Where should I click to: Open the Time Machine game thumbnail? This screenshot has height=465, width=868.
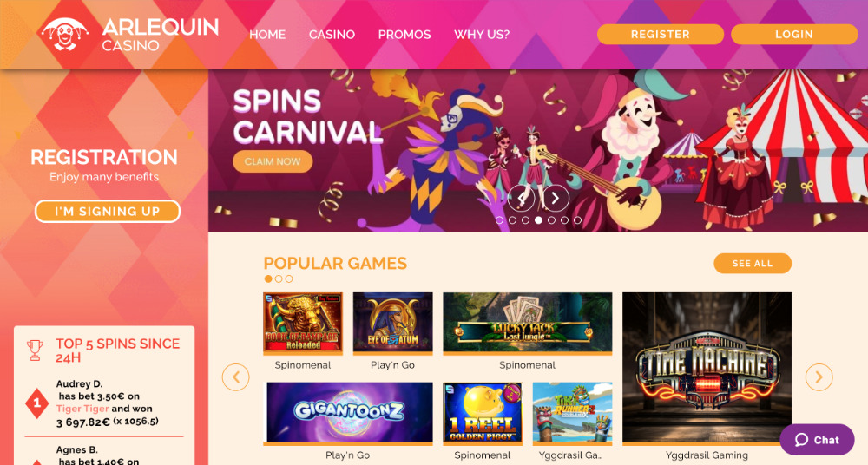[x=707, y=367]
